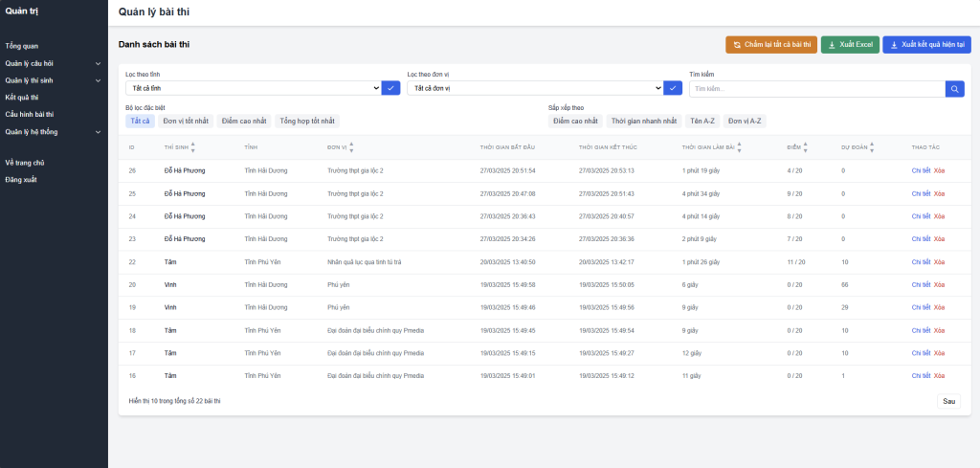
Task: Open the 'Tất cả đơn vị' dropdown
Action: pyautogui.click(x=534, y=88)
